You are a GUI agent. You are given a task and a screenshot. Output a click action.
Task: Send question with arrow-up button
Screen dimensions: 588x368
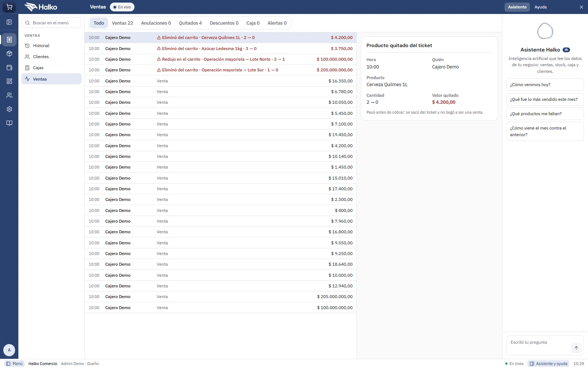click(x=576, y=348)
